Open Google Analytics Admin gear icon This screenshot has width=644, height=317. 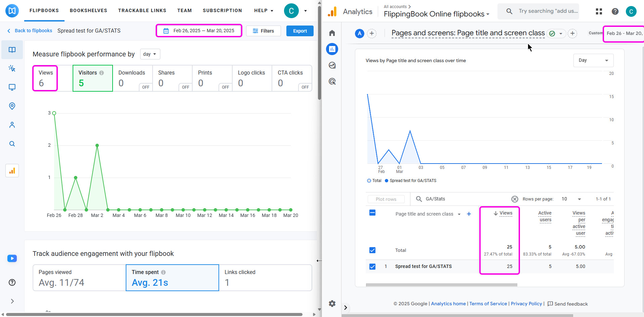click(x=332, y=304)
